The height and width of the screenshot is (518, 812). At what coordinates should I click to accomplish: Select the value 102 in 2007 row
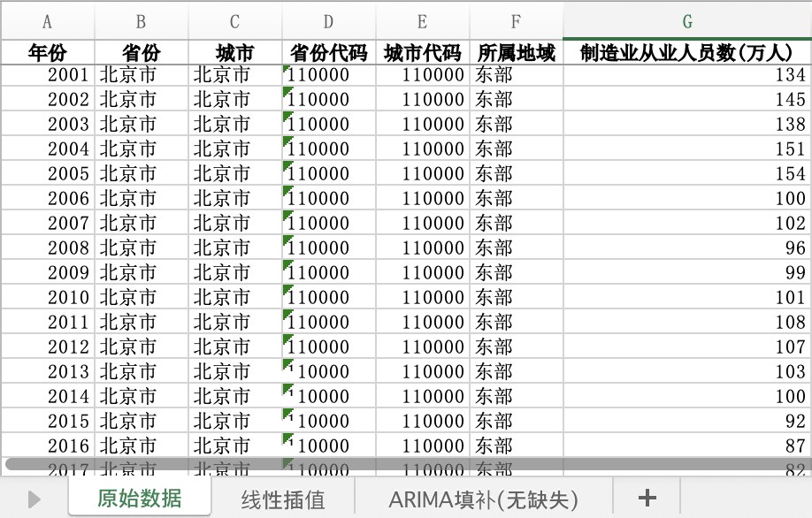[x=687, y=223]
